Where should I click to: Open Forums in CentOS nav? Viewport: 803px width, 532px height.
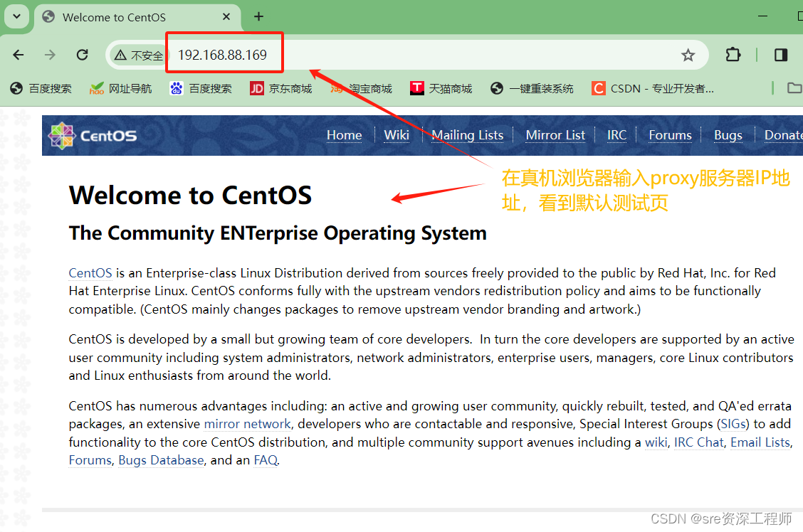670,135
